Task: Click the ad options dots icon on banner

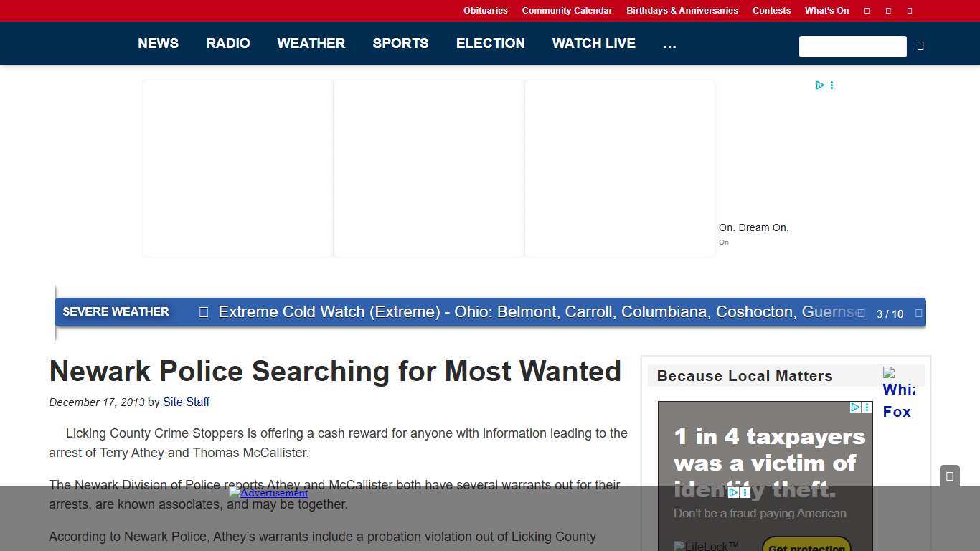Action: [x=831, y=85]
